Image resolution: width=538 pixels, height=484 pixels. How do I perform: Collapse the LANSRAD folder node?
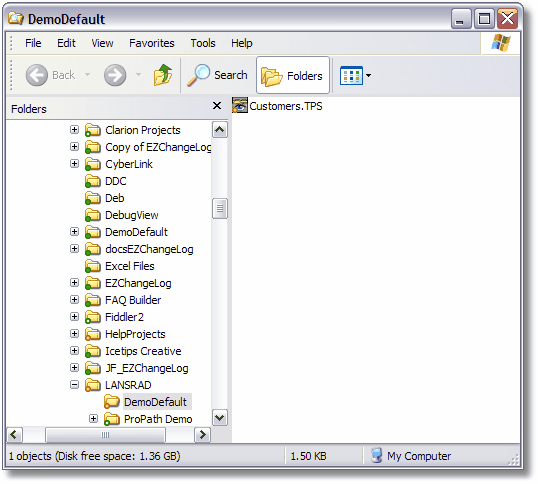74,385
